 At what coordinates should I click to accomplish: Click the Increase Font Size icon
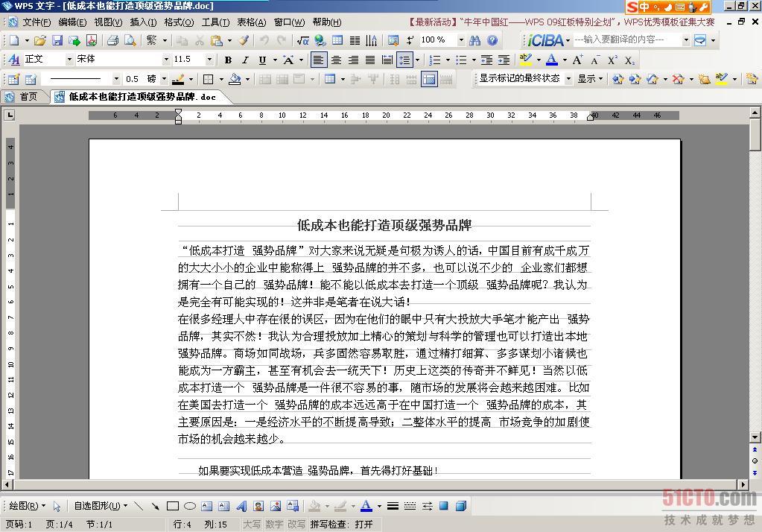[x=577, y=60]
